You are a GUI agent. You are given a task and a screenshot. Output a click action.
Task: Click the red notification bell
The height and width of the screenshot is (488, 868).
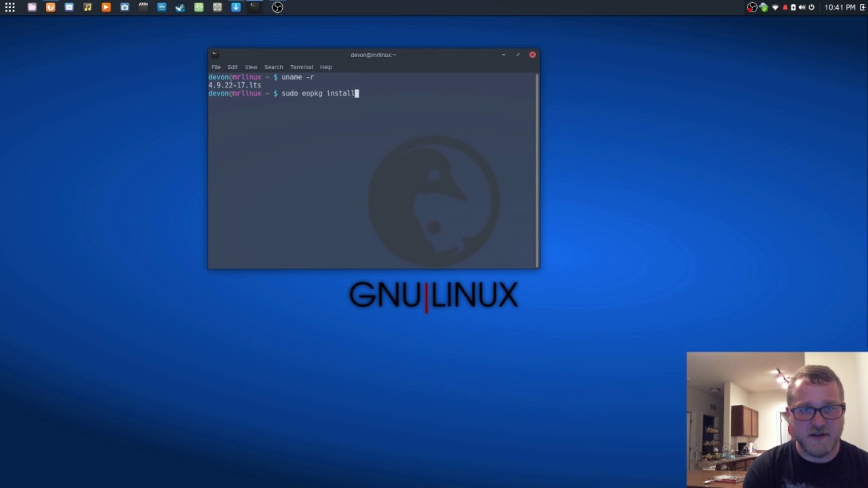tap(785, 7)
